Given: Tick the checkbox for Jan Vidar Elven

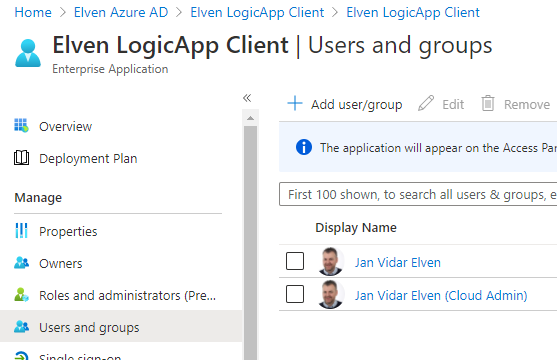Looking at the screenshot, I should (295, 261).
